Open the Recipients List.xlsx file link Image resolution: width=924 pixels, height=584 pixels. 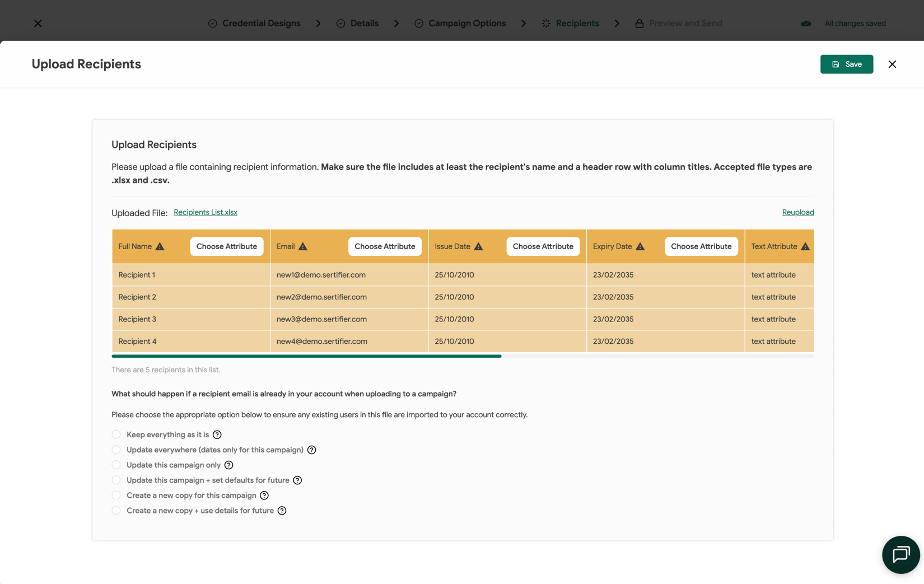206,212
